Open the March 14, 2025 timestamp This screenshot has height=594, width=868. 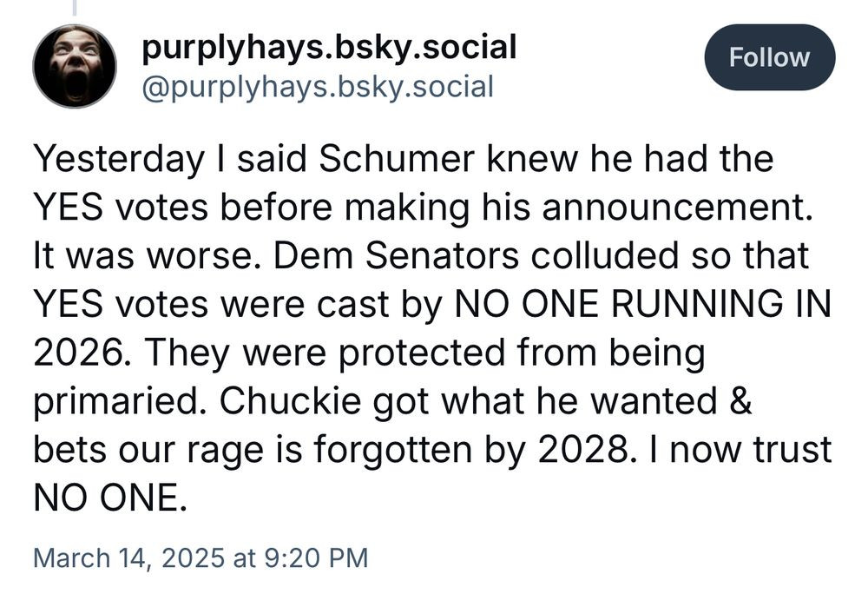[201, 557]
